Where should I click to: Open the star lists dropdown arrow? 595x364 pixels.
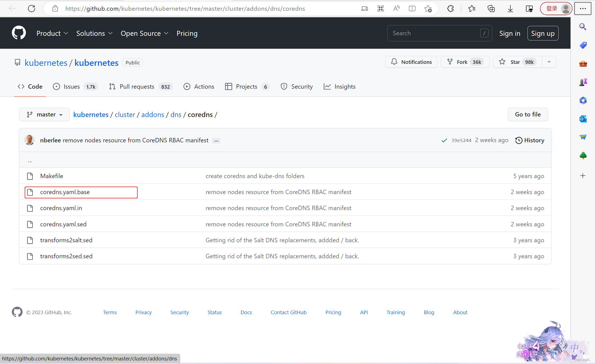coord(549,62)
